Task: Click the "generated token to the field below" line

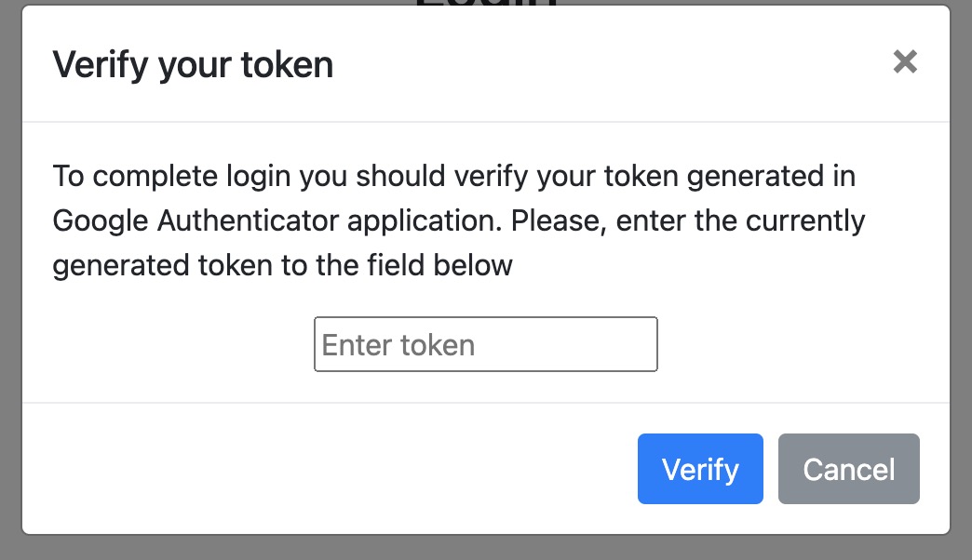Action: 282,265
